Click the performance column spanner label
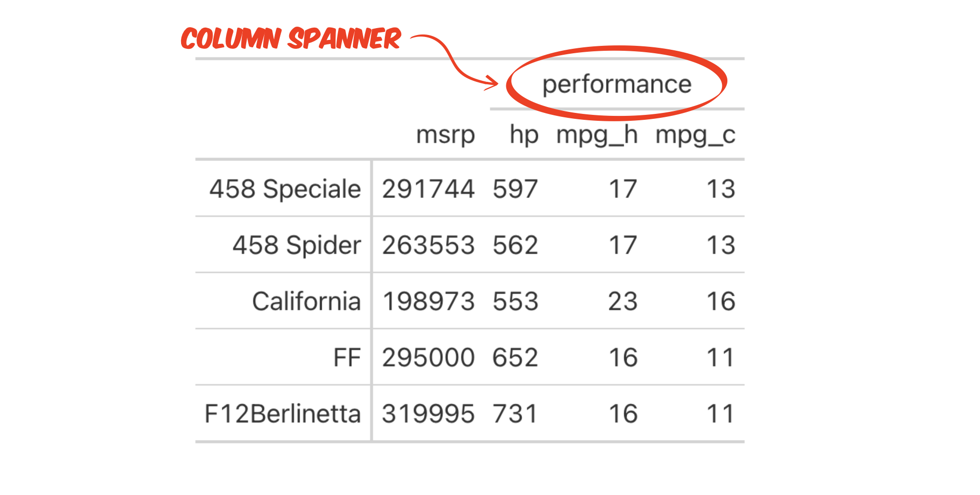Screen dimensions: 980x495 [x=617, y=84]
